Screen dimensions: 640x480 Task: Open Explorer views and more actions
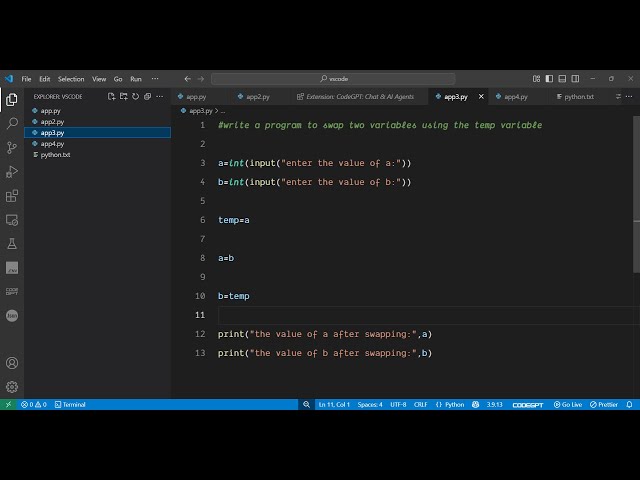160,96
